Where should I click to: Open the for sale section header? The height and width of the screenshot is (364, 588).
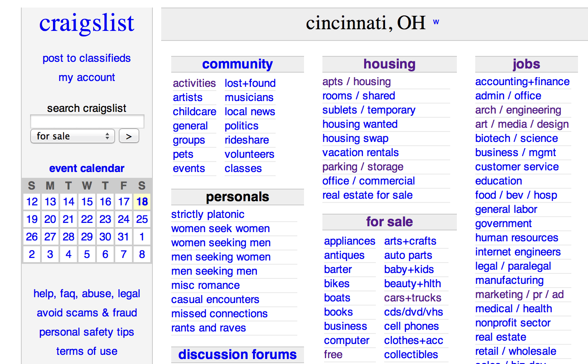(x=389, y=222)
